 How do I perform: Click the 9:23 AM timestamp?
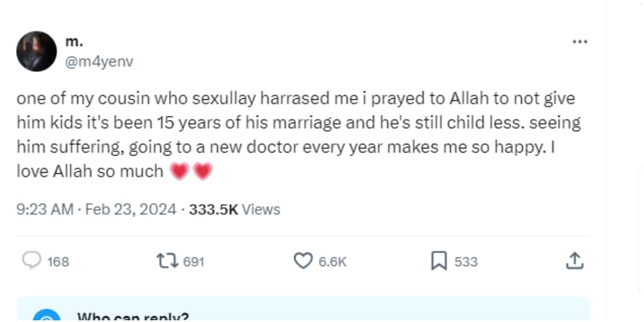click(x=45, y=209)
